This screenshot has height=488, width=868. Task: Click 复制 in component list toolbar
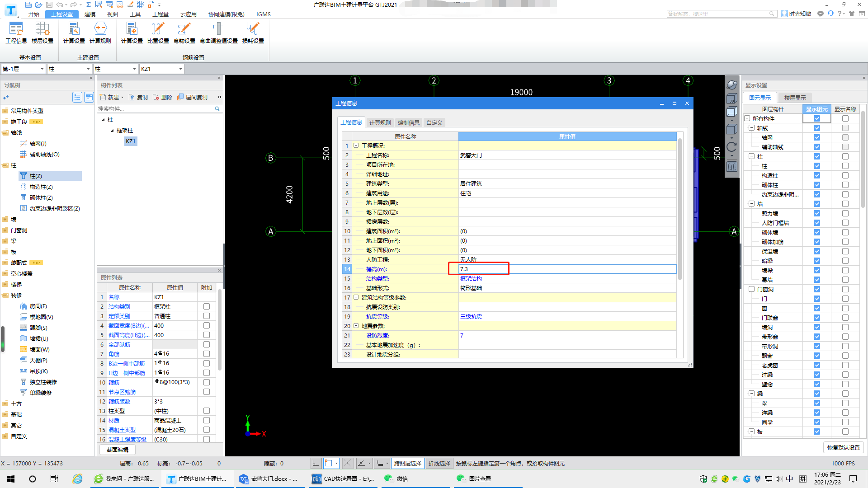point(138,97)
